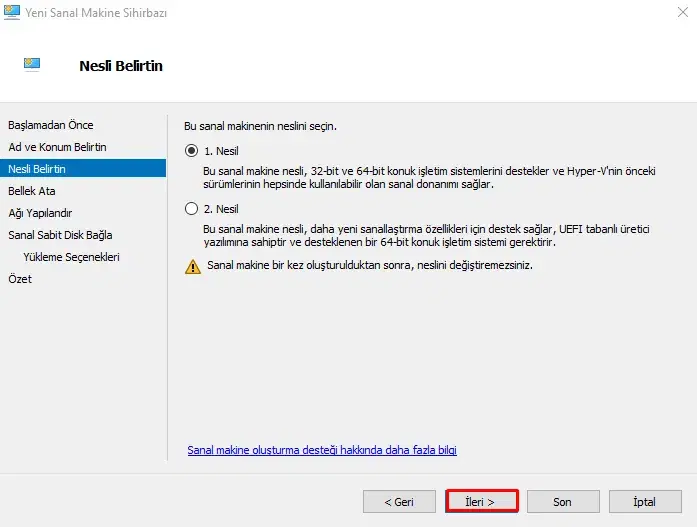This screenshot has width=697, height=527.
Task: Select the 2. Nesil radio button
Action: (x=192, y=208)
